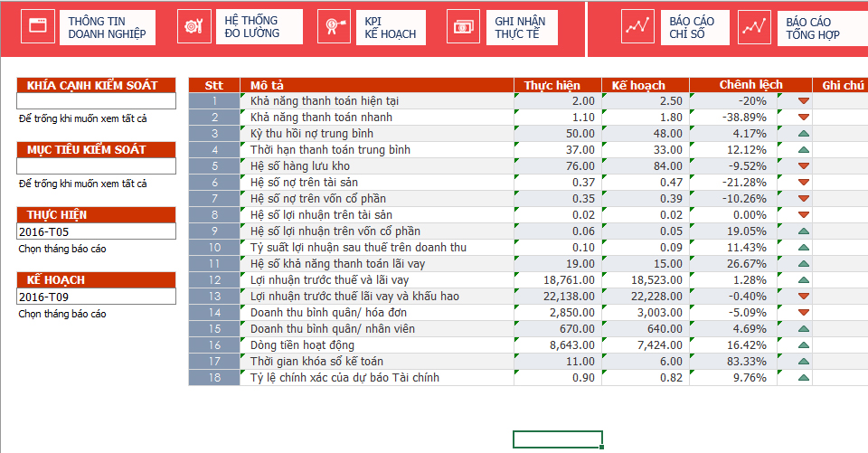The height and width of the screenshot is (453, 868).
Task: Open Khía cạnh kiểm soát filter box
Action: pyautogui.click(x=96, y=101)
